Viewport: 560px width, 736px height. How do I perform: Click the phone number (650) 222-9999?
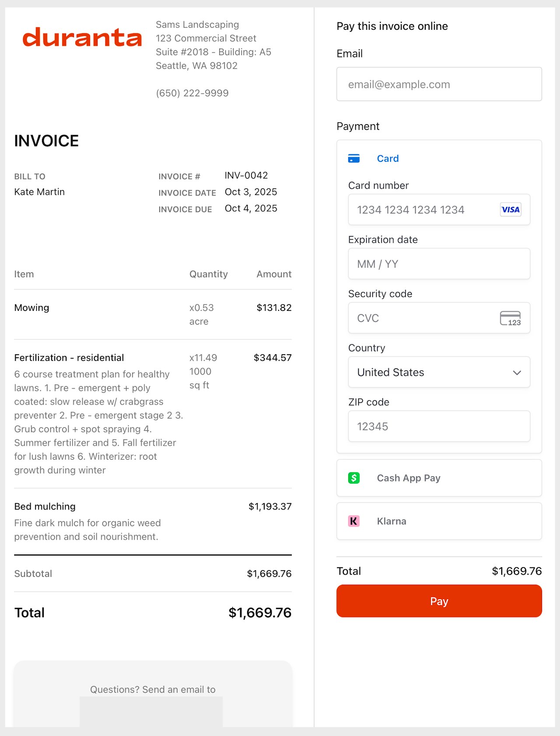point(192,93)
